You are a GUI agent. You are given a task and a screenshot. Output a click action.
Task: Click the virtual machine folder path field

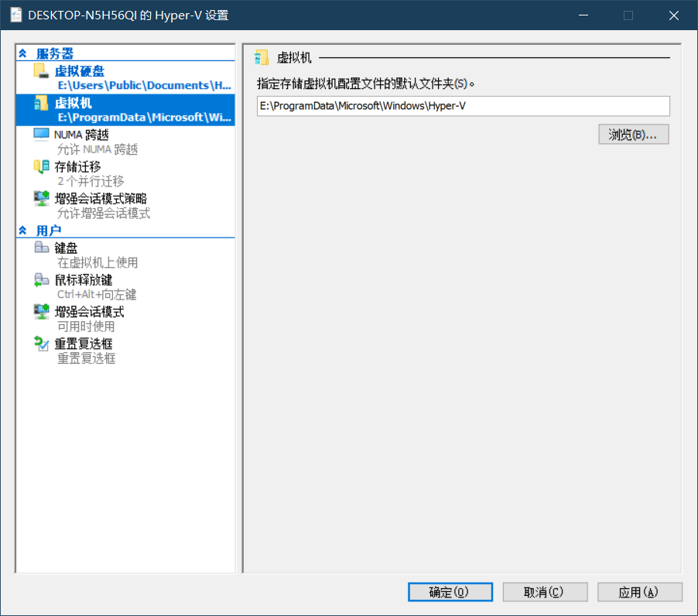click(x=463, y=106)
